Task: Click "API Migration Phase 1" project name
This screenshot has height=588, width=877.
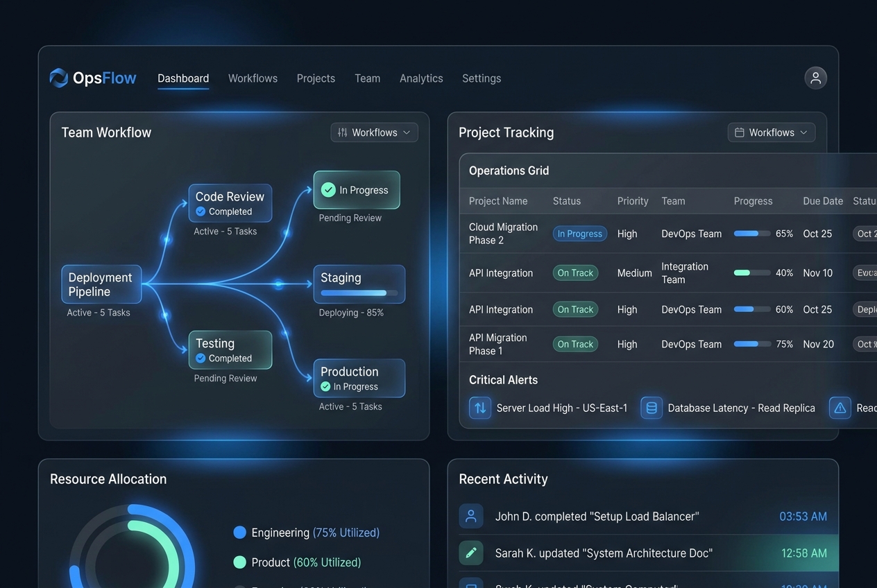Action: click(x=497, y=344)
